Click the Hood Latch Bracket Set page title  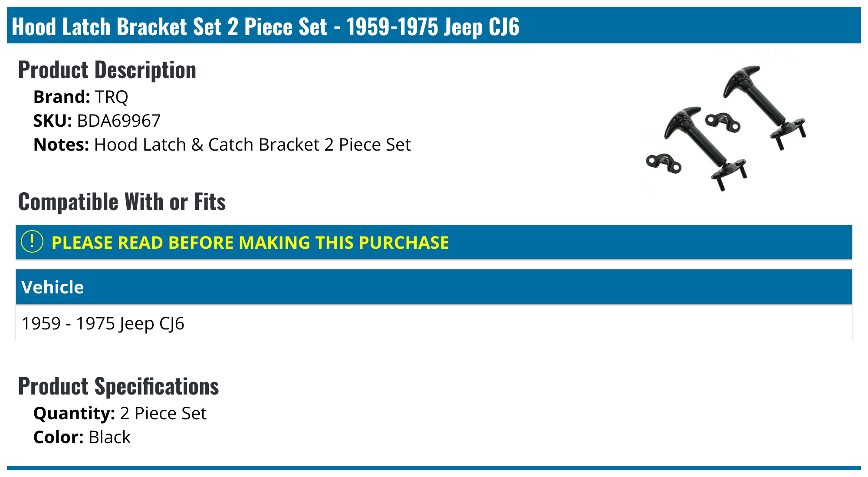pos(265,26)
